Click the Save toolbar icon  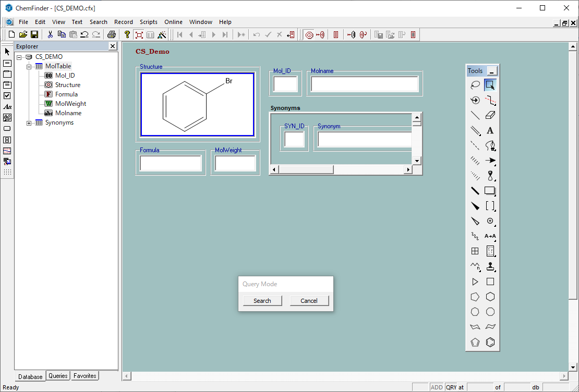[34, 35]
